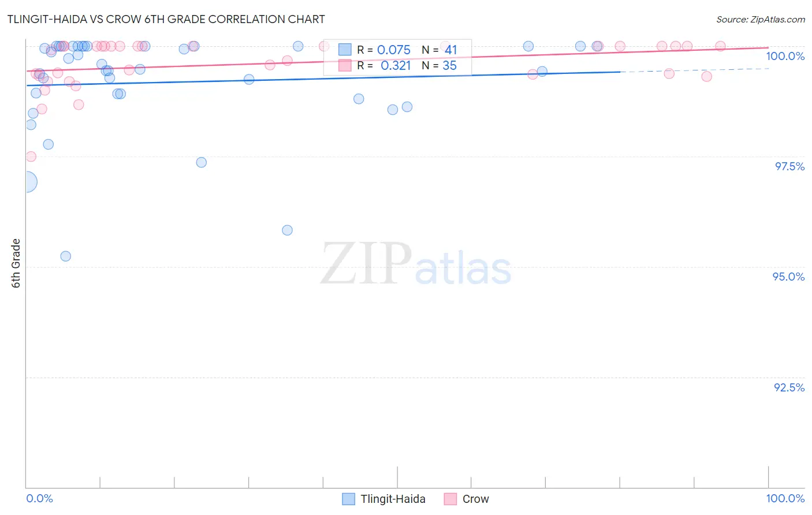
Task: Click the Crow legend color swatch
Action: coord(450,499)
